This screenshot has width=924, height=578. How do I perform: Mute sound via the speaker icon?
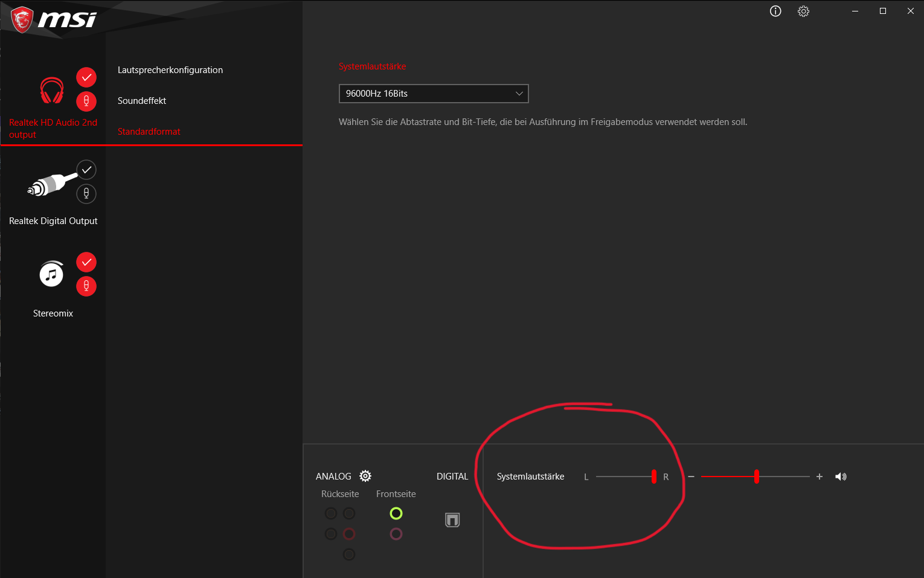point(841,477)
